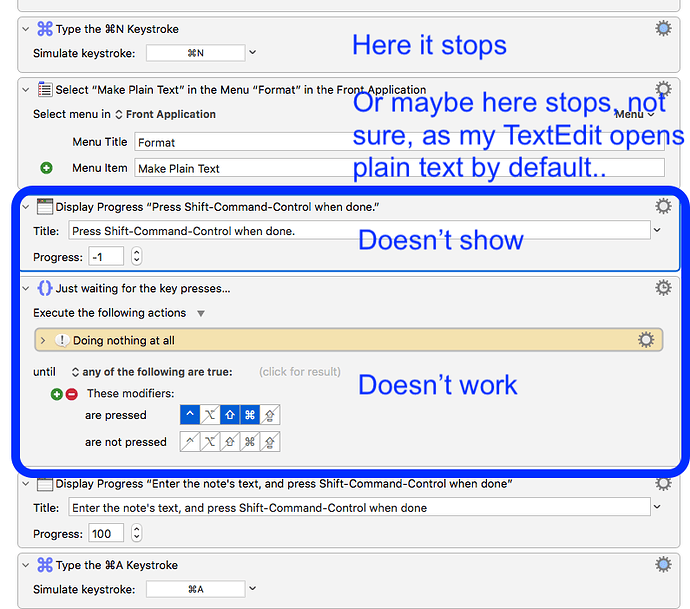Open gear menu for Just waiting for key presses action
Viewport: 690px width, 609px height.
663,288
